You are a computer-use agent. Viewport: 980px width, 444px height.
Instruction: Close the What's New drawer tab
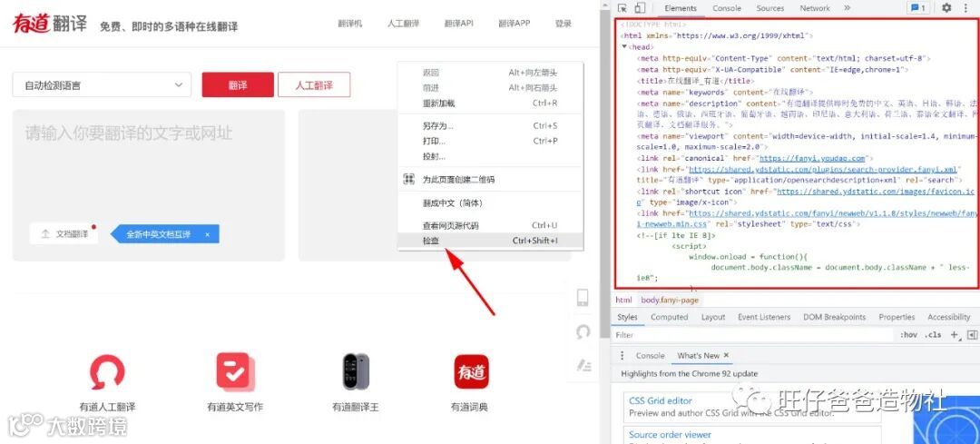pyautogui.click(x=726, y=355)
